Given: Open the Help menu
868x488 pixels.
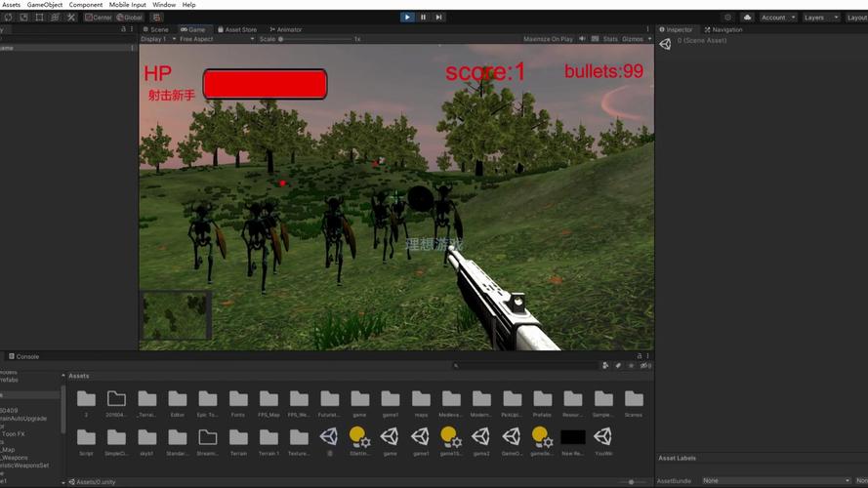Looking at the screenshot, I should tap(188, 5).
